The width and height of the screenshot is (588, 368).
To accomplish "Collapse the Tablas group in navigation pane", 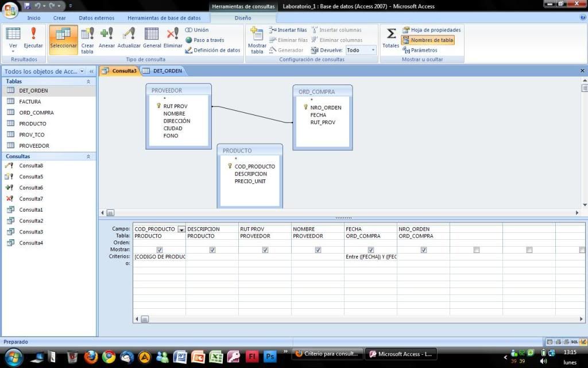I will point(88,82).
